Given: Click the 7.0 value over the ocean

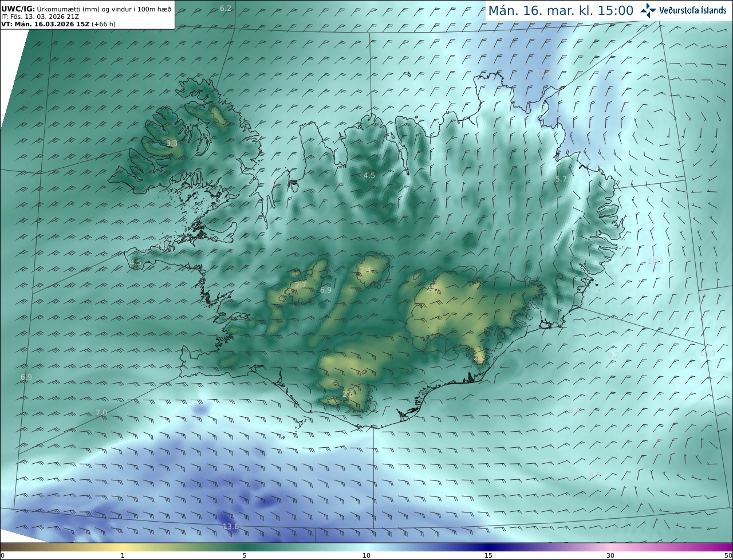Looking at the screenshot, I should [x=101, y=412].
